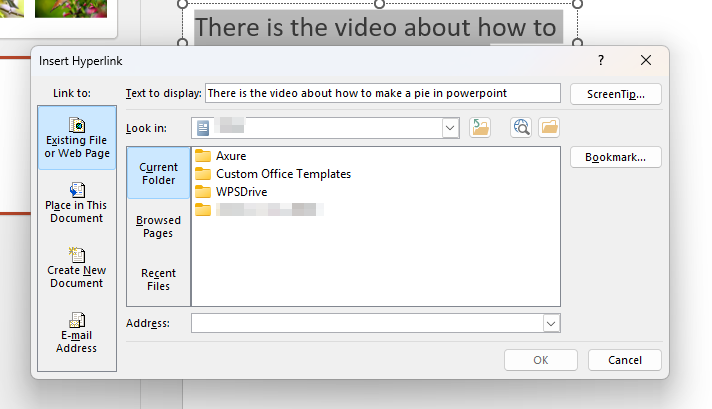The width and height of the screenshot is (712, 409).
Task: Click the Up One Folder icon
Action: [x=481, y=127]
